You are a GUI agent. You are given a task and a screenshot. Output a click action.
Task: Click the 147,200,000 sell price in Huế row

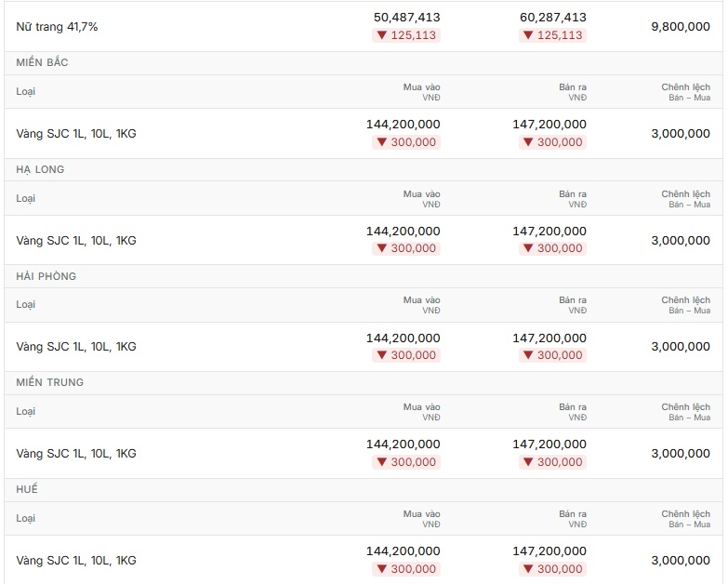(549, 551)
